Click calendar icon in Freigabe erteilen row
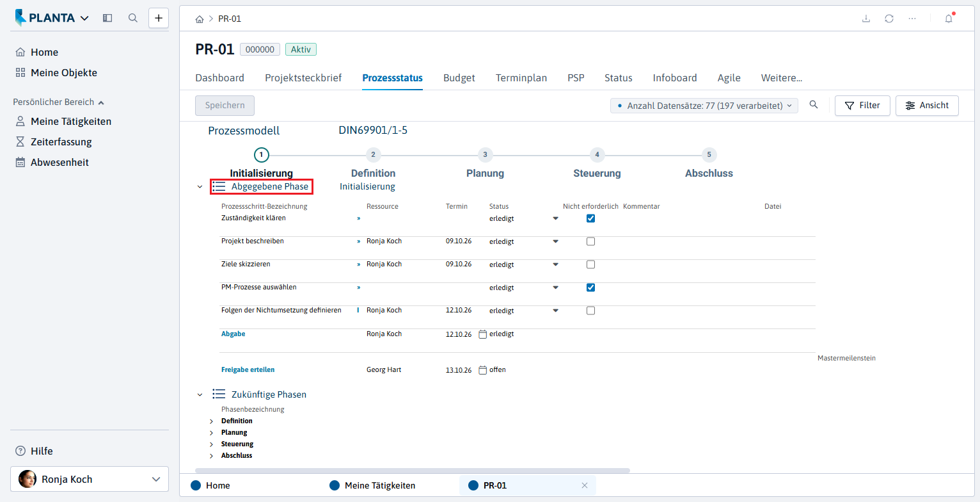The width and height of the screenshot is (980, 502). (x=483, y=370)
